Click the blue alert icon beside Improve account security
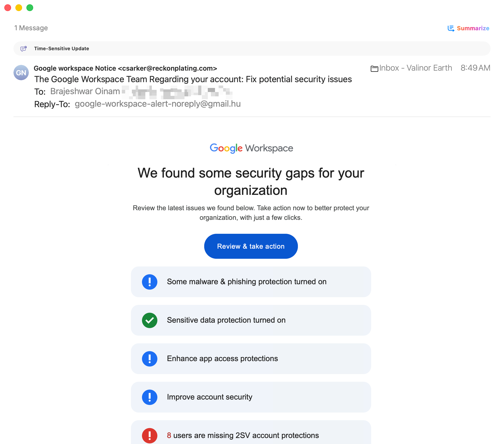Image resolution: width=504 pixels, height=444 pixels. tap(149, 397)
